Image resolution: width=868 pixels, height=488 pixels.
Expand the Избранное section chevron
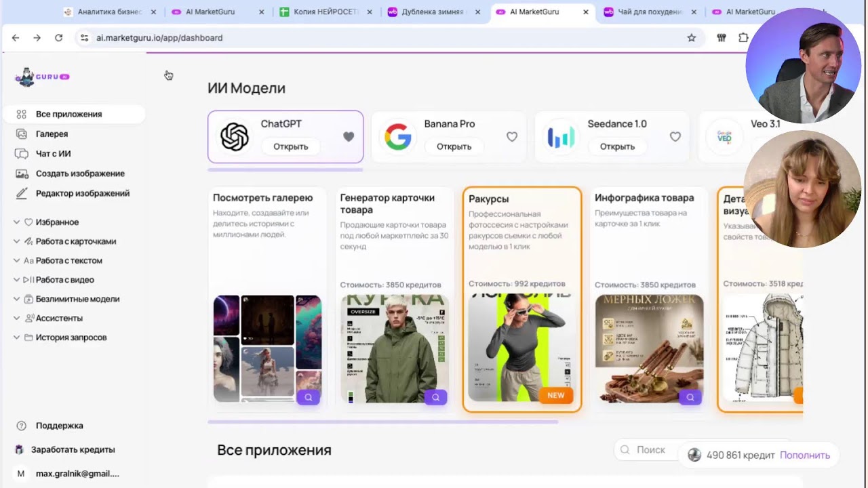[17, 222]
